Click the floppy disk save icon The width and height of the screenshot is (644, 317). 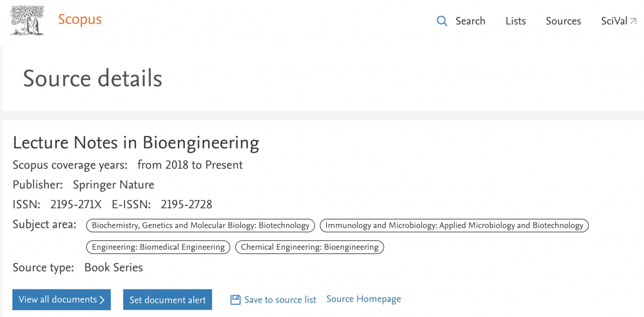tap(235, 300)
